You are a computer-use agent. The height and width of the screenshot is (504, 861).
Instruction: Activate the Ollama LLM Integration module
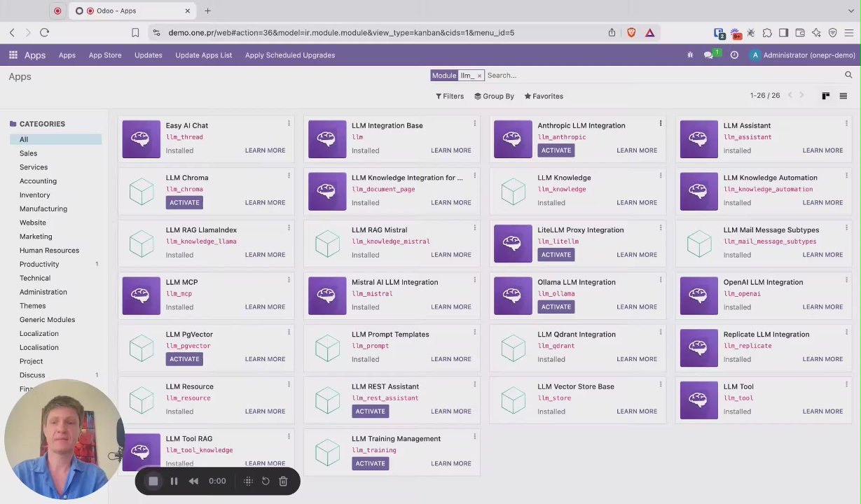[556, 307]
